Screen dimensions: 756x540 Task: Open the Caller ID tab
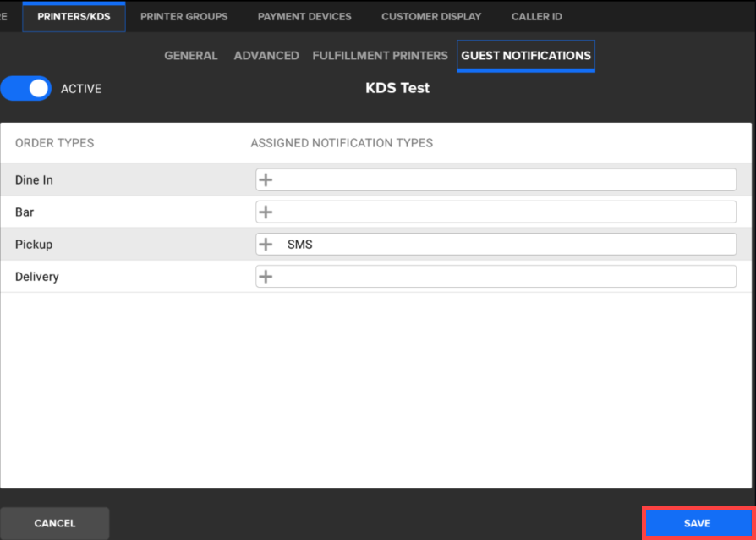536,17
